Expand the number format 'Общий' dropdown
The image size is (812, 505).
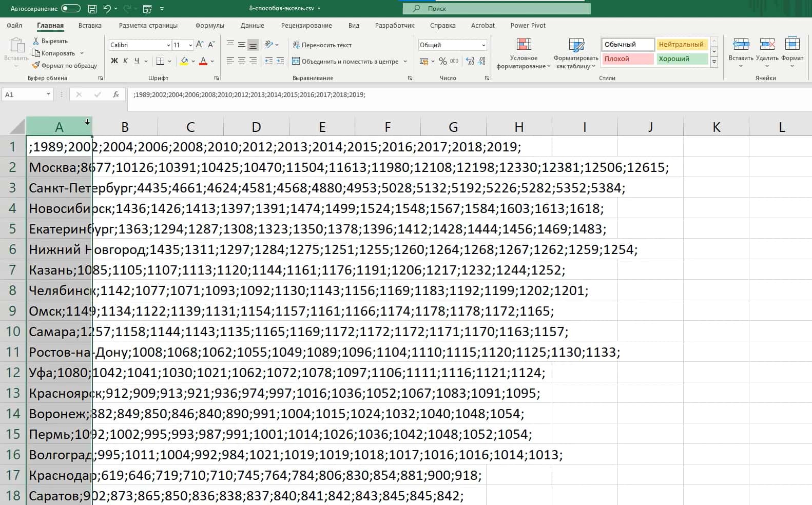[x=483, y=45]
